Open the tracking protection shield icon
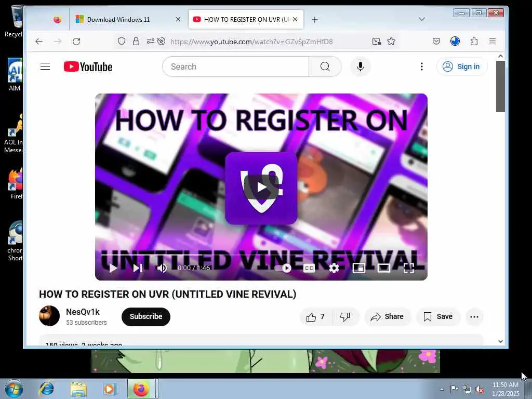The height and width of the screenshot is (399, 532). point(122,42)
